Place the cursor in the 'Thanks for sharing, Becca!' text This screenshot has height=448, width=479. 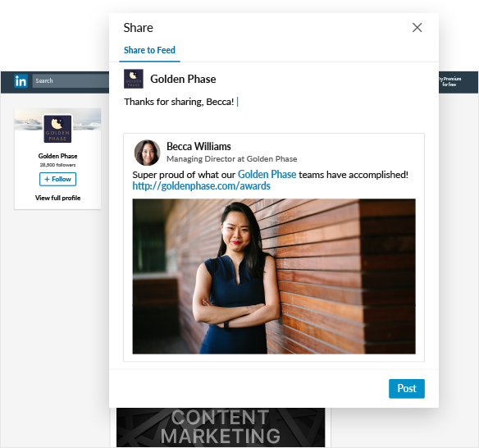(179, 102)
